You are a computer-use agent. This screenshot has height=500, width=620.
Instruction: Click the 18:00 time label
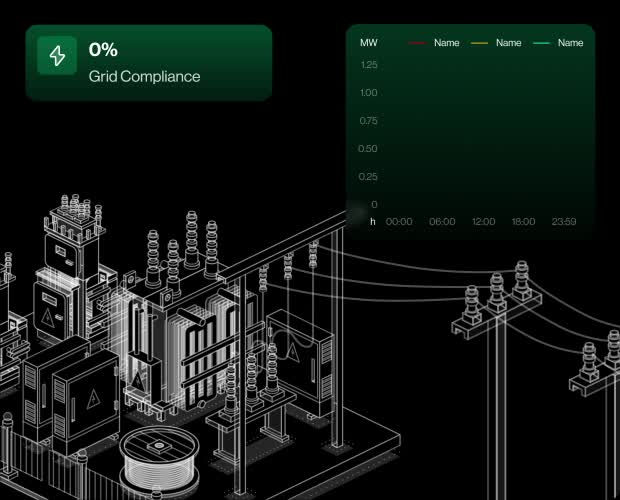[x=524, y=221]
